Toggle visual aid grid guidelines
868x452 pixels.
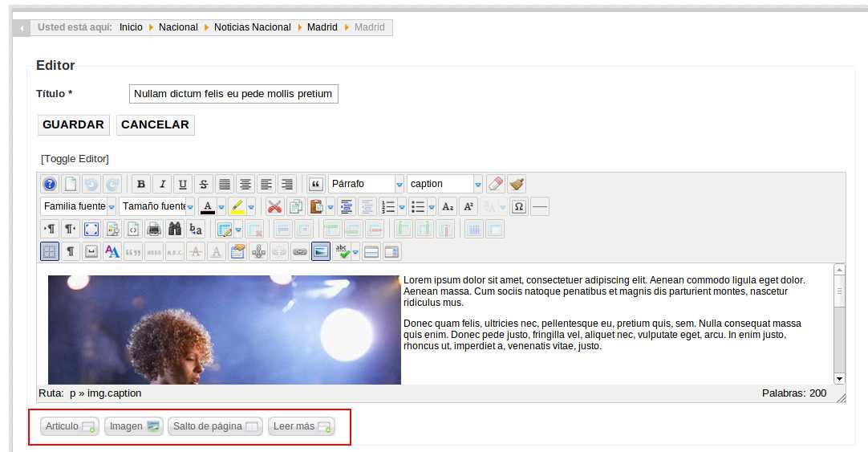pos(50,252)
